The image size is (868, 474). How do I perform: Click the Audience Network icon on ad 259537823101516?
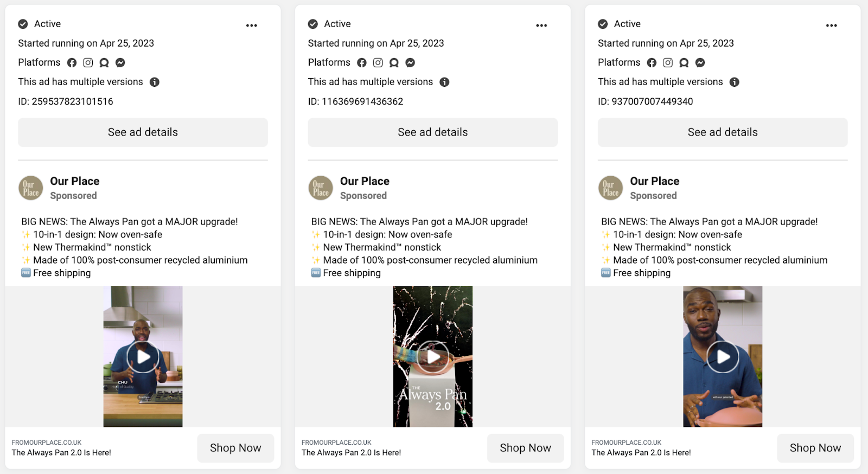point(104,63)
